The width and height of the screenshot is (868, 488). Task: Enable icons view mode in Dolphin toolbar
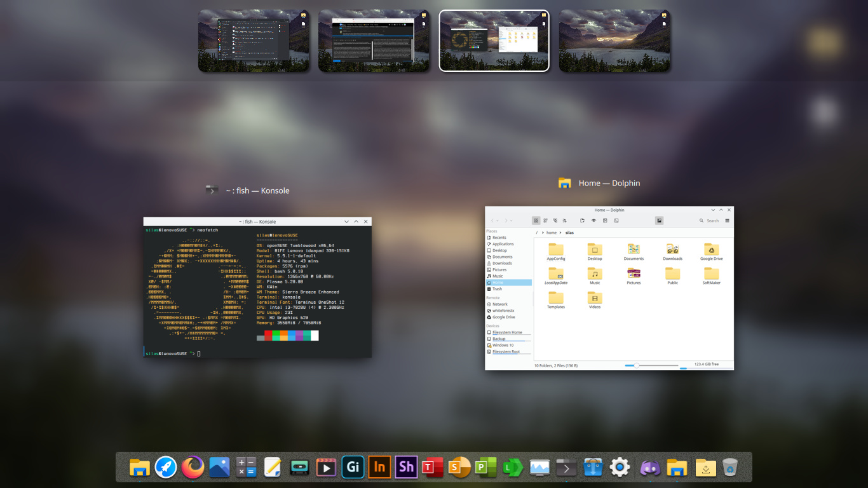click(x=536, y=220)
